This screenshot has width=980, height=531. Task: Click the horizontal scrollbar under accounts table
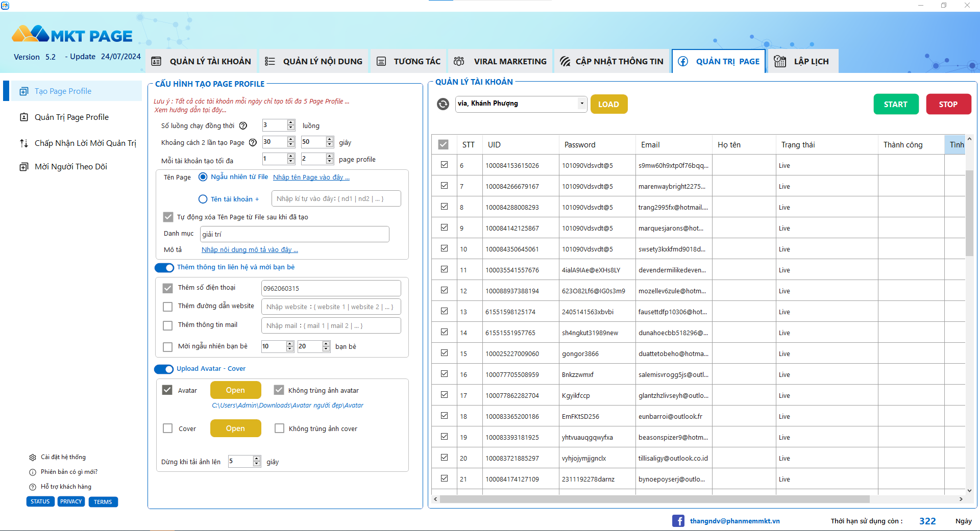click(x=653, y=499)
